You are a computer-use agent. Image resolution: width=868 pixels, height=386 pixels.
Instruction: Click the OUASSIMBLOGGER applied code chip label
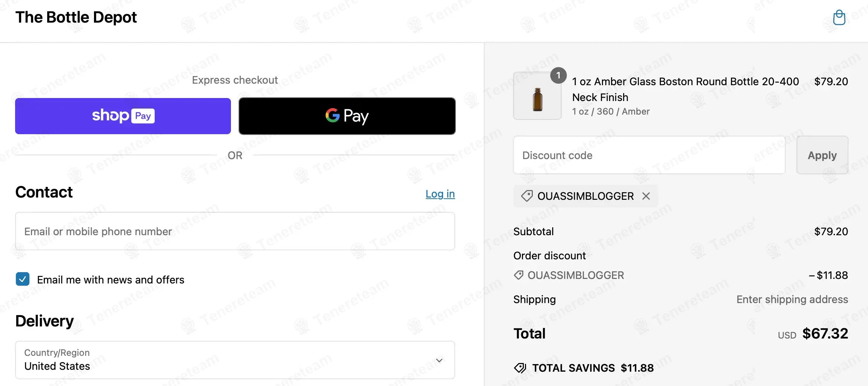pyautogui.click(x=585, y=196)
